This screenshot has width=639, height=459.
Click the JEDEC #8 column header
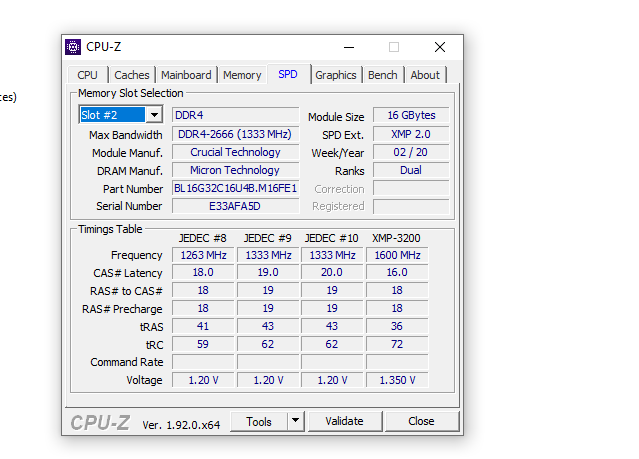pos(203,238)
